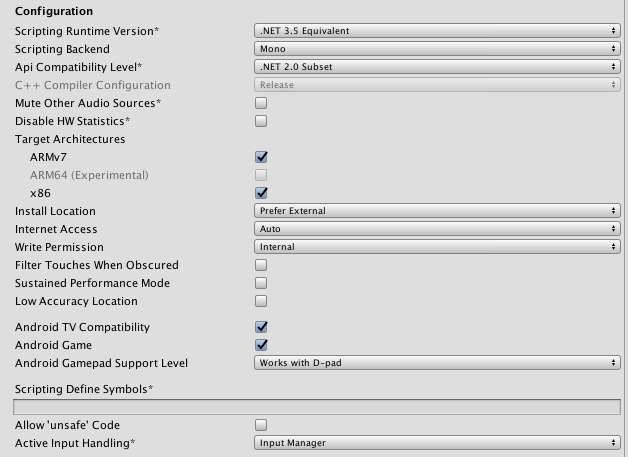Open the Install Location dropdown
Screen dimensions: 628x457
[437, 211]
